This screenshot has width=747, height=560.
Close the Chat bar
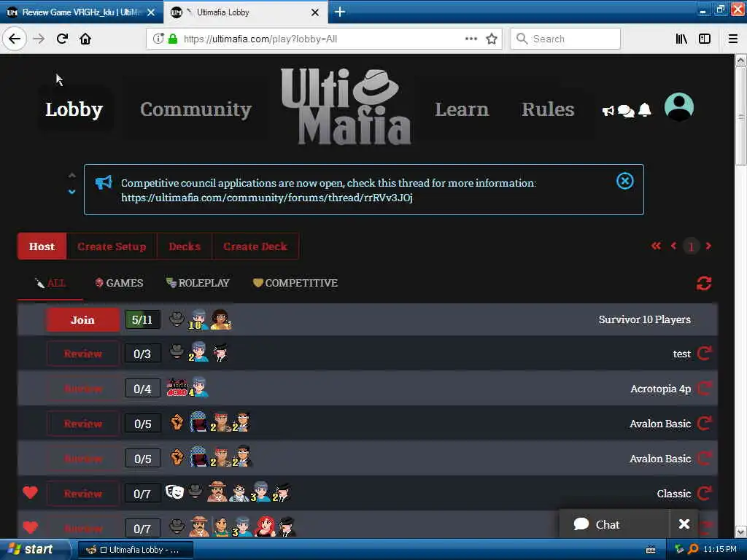[684, 524]
